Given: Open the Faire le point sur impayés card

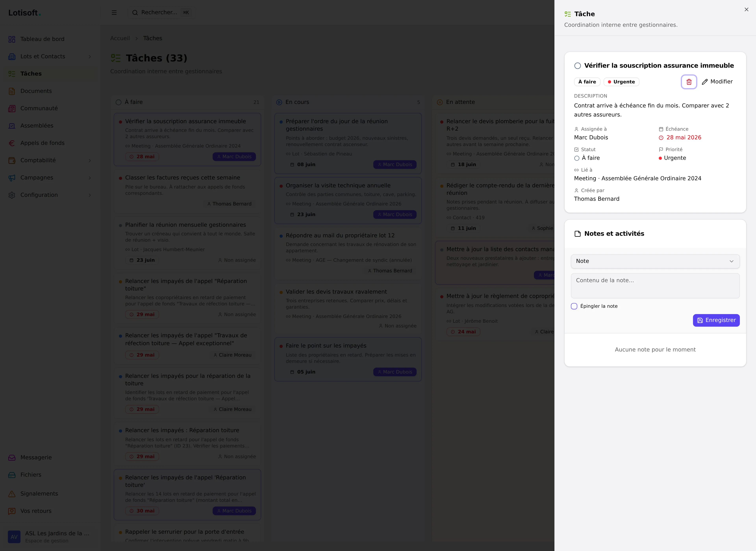Looking at the screenshot, I should click(348, 359).
